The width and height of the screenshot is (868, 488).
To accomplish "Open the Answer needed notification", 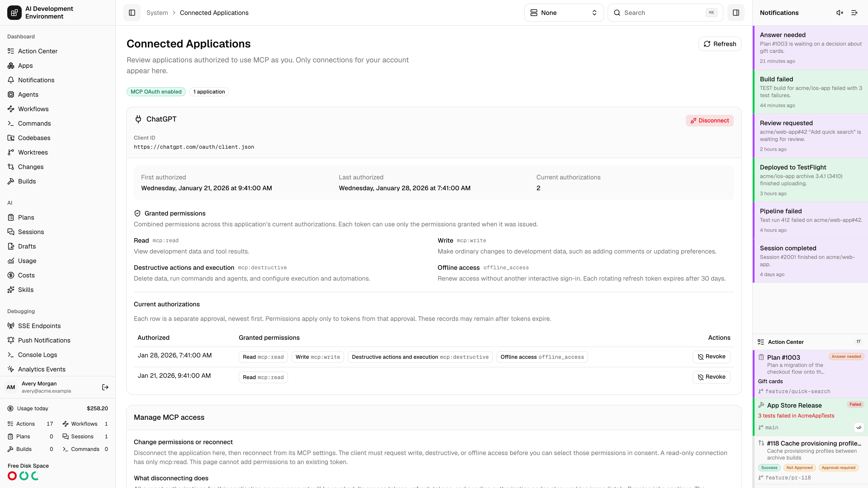I will click(810, 48).
